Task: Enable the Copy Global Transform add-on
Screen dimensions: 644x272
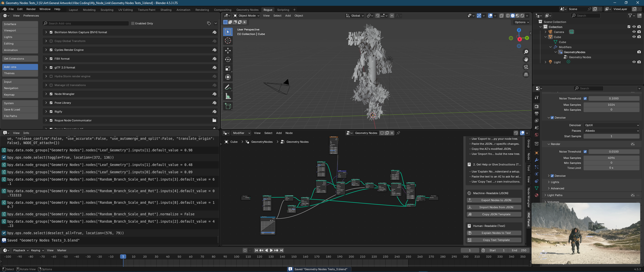Action: [51, 41]
